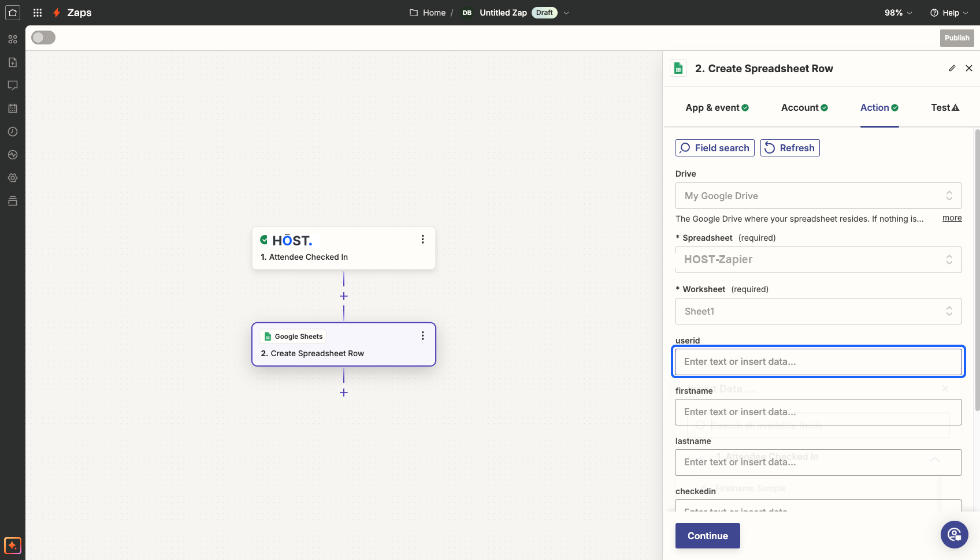Add a step after Create Spreadsheet Row
The image size is (980, 560).
pos(344,393)
